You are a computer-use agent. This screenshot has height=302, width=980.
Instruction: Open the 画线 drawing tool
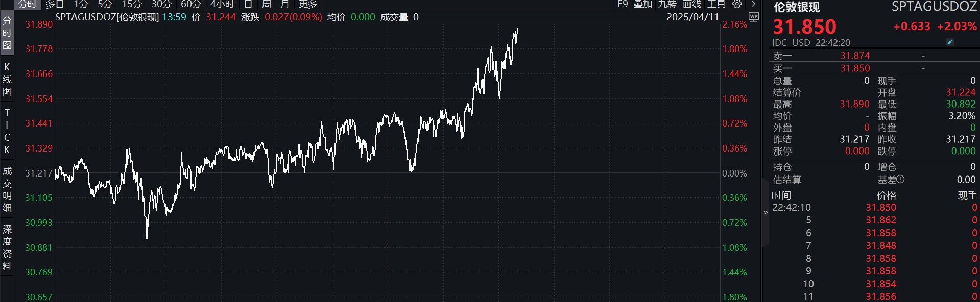(x=692, y=4)
